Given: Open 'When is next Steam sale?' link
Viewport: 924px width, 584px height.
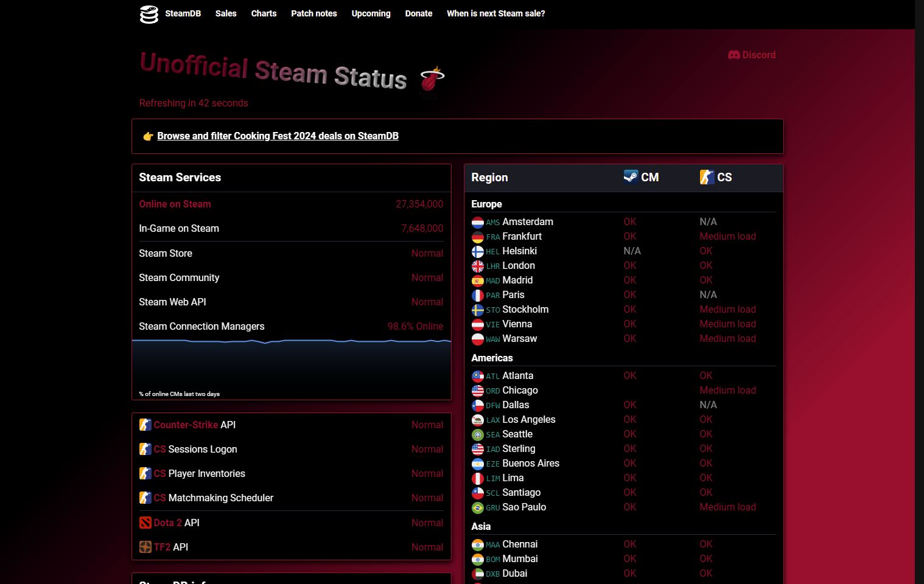Looking at the screenshot, I should click(x=496, y=13).
